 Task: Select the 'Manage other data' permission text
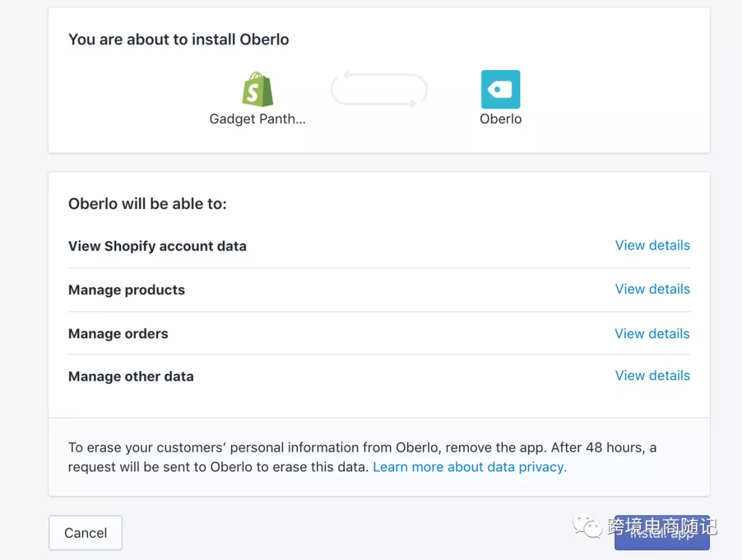(x=131, y=377)
